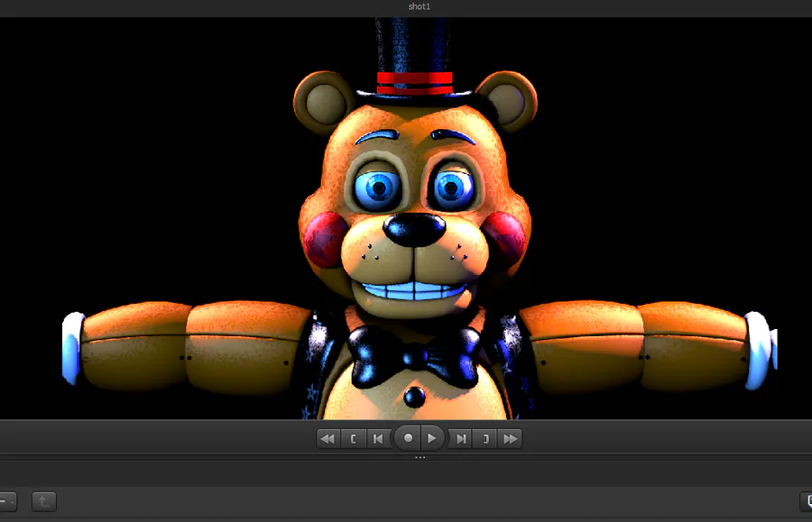Click the round record button
The height and width of the screenshot is (522, 812).
[x=408, y=438]
